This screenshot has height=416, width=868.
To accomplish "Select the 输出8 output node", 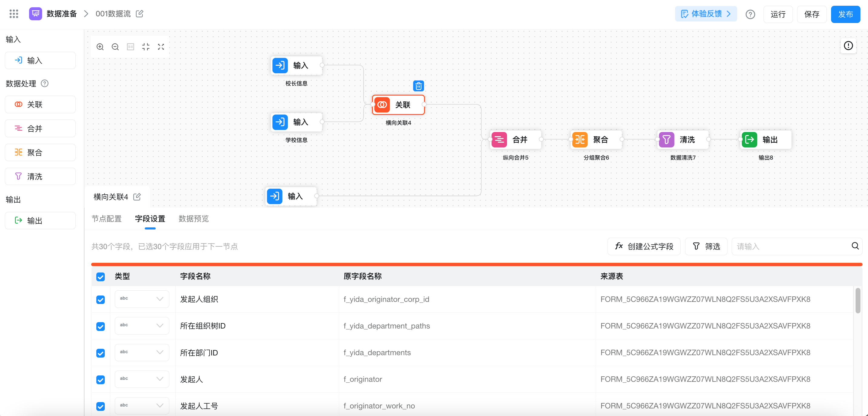I will pyautogui.click(x=766, y=140).
